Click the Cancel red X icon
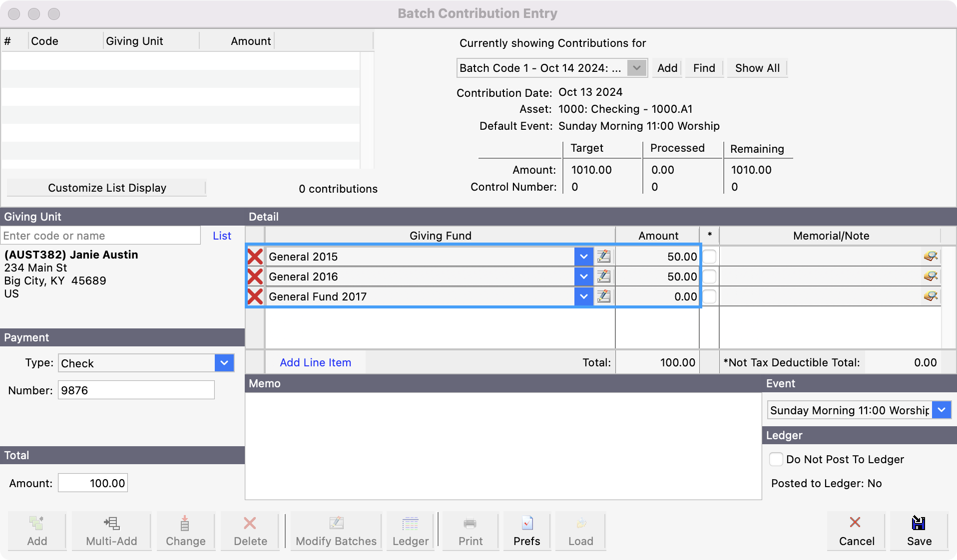957x560 pixels. [x=855, y=523]
